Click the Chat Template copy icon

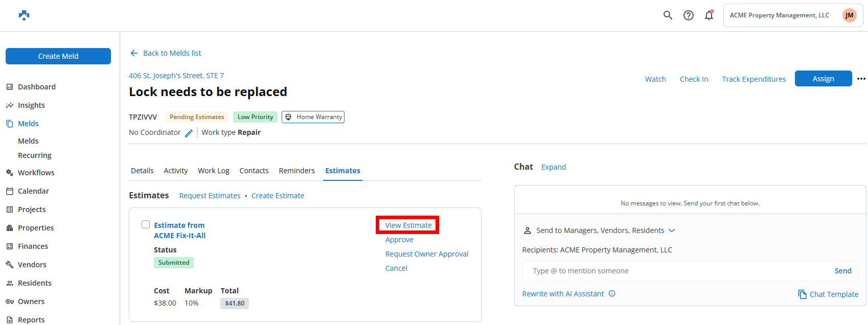[x=802, y=294]
